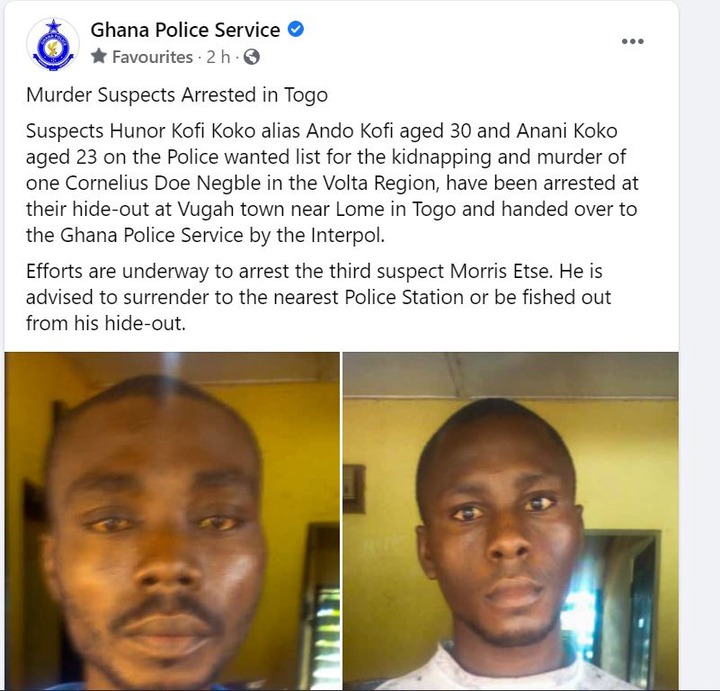
Task: Click the text 'from his hide-out.'
Action: coord(106,323)
